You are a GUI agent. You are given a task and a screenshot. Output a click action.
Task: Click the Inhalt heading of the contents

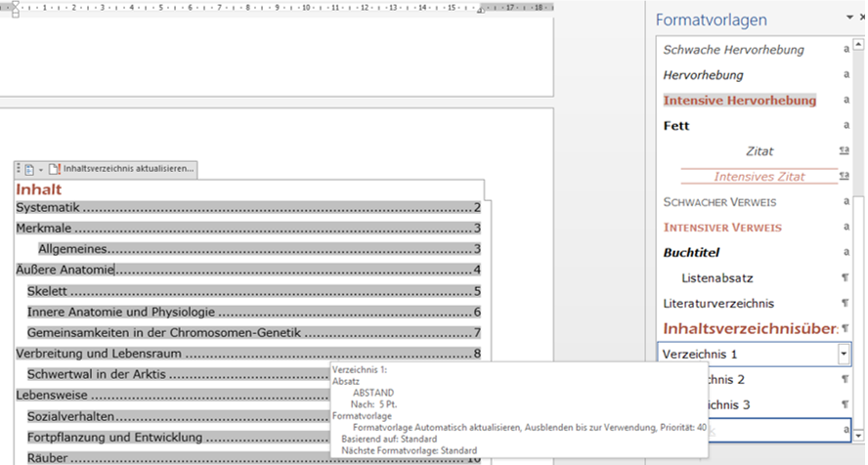39,189
